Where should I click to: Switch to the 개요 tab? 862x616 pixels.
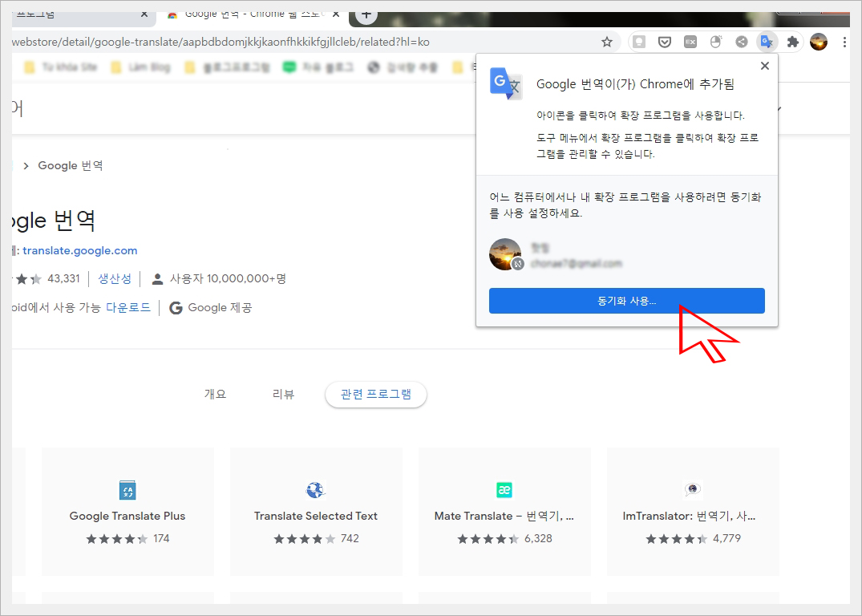(215, 395)
